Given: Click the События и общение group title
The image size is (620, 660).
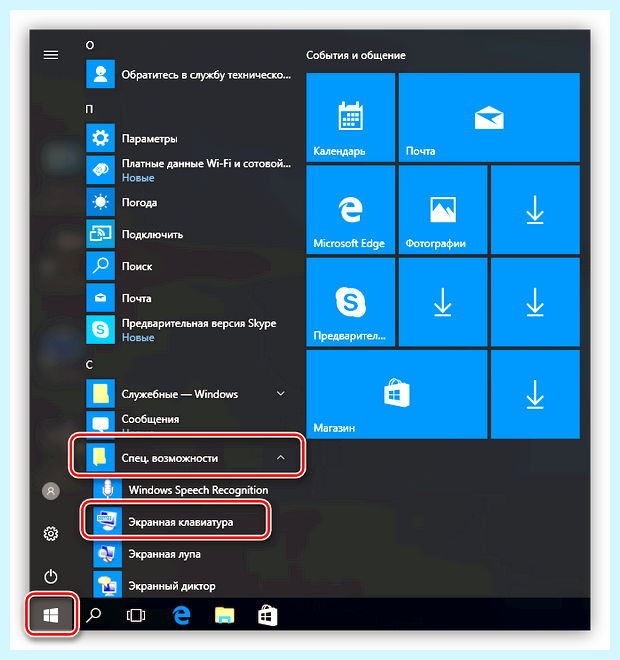Looking at the screenshot, I should [x=356, y=55].
